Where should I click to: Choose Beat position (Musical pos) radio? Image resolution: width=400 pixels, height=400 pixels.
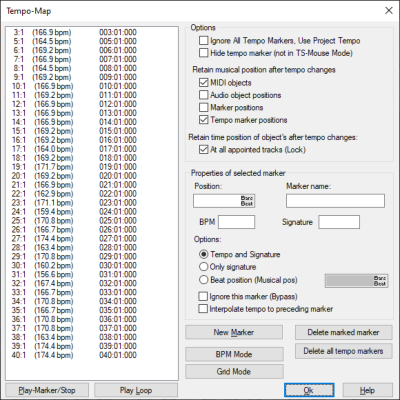pos(203,280)
